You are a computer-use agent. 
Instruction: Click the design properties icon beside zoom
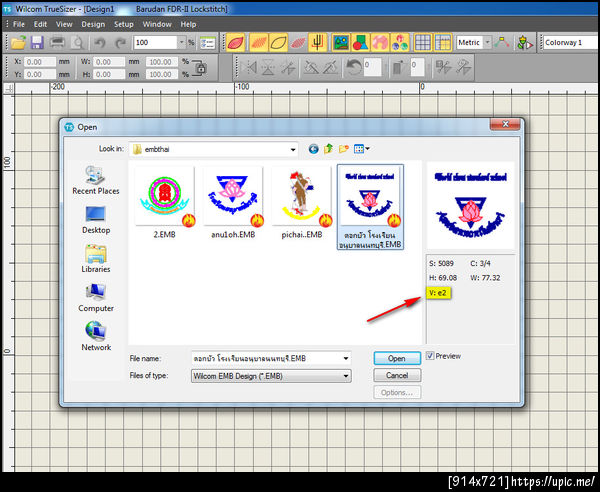208,42
